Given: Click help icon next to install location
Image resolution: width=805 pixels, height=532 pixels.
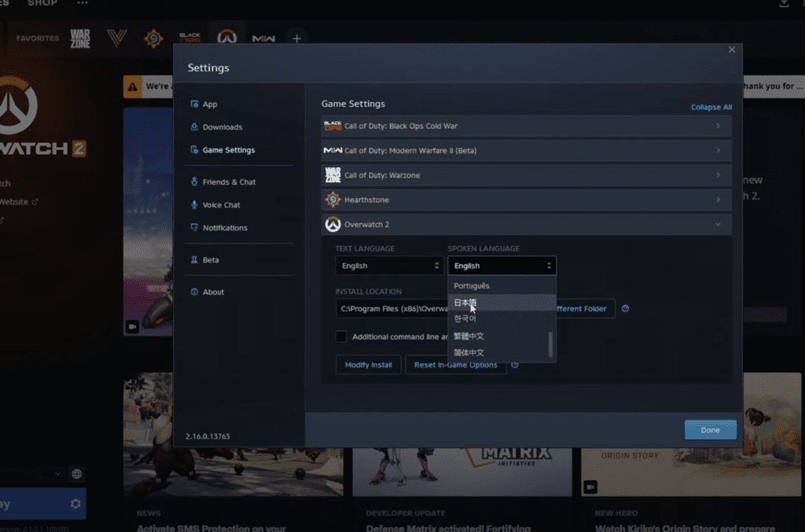Looking at the screenshot, I should [x=625, y=308].
